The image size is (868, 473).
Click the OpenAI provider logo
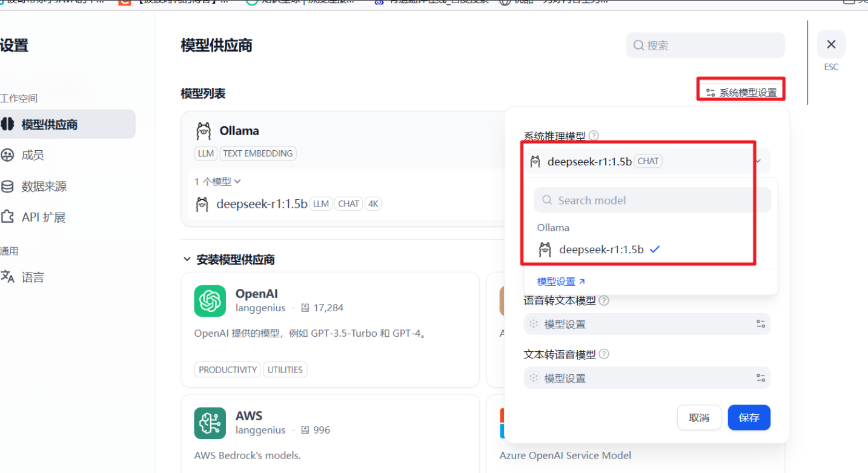[210, 301]
